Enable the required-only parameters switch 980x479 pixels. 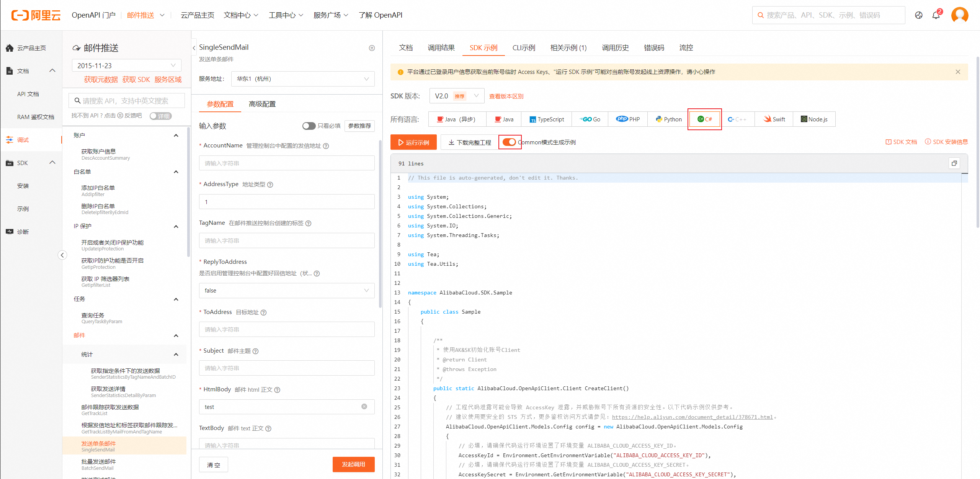309,126
